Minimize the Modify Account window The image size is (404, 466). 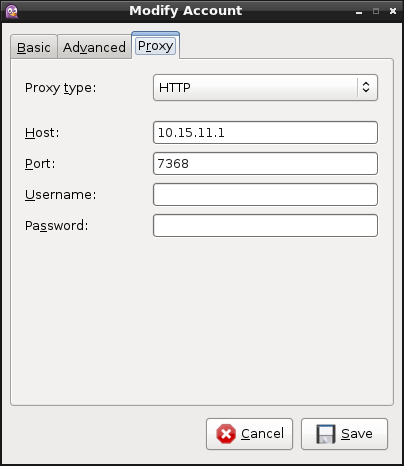click(x=359, y=12)
